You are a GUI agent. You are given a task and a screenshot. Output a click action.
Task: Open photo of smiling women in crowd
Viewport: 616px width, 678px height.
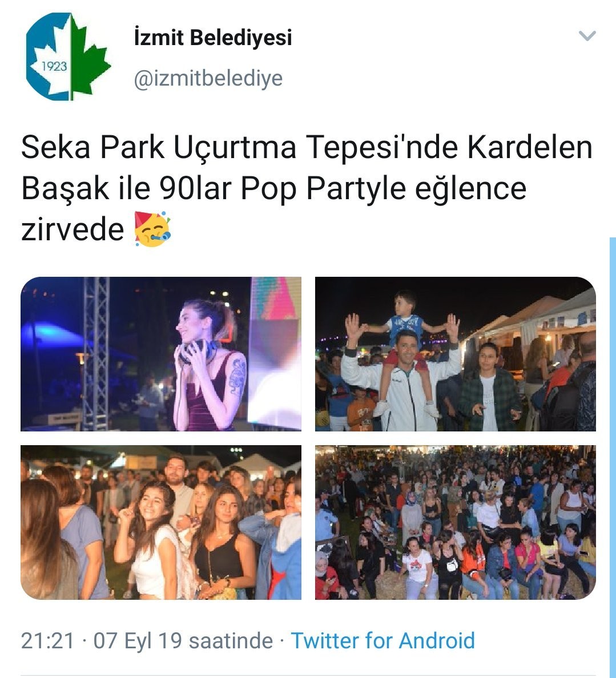coord(161,522)
